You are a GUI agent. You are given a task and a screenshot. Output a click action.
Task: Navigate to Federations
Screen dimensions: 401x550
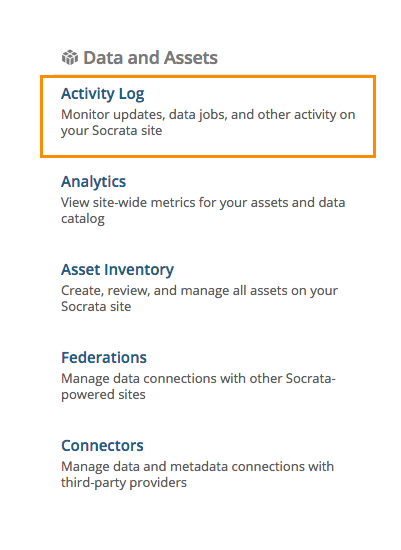click(104, 358)
